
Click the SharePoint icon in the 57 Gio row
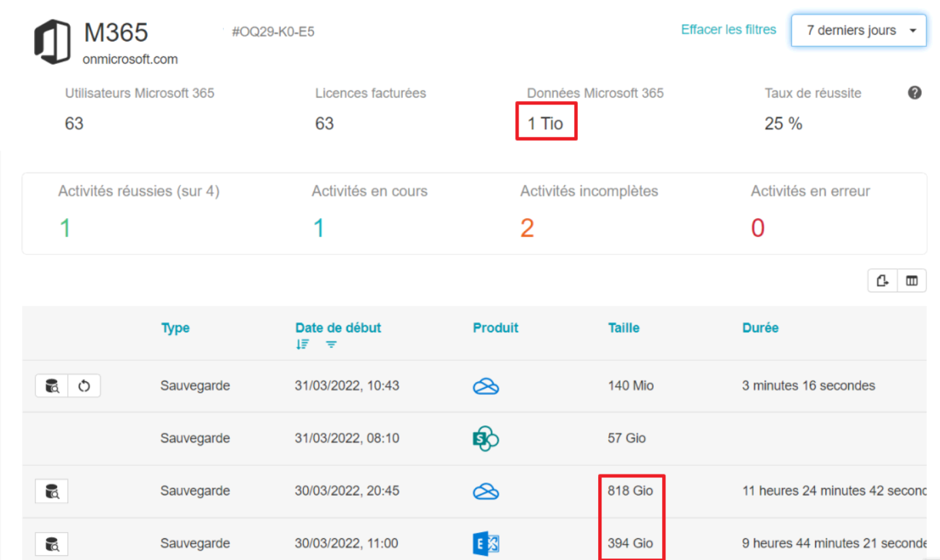(x=486, y=438)
